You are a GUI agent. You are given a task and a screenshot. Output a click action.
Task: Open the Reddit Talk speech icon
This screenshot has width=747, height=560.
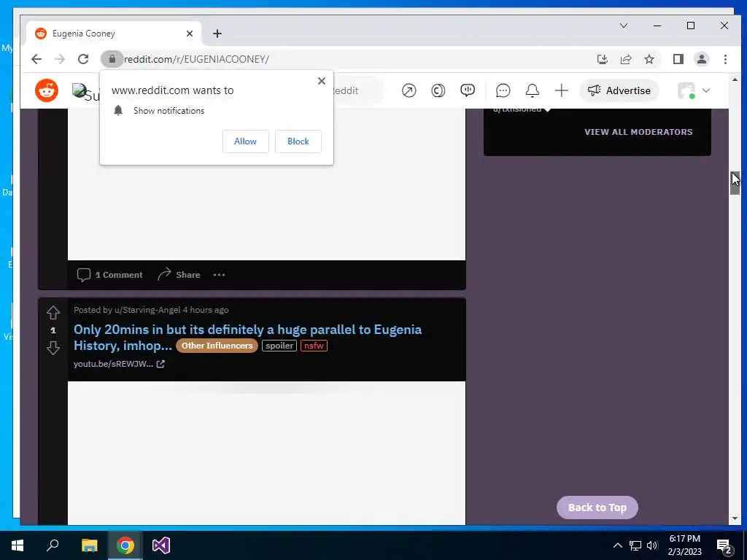tap(468, 90)
